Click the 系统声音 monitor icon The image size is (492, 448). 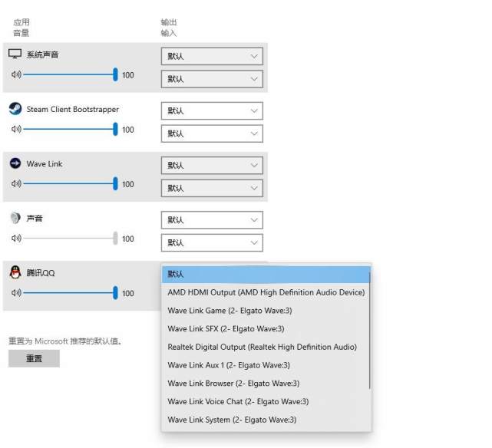(x=15, y=54)
